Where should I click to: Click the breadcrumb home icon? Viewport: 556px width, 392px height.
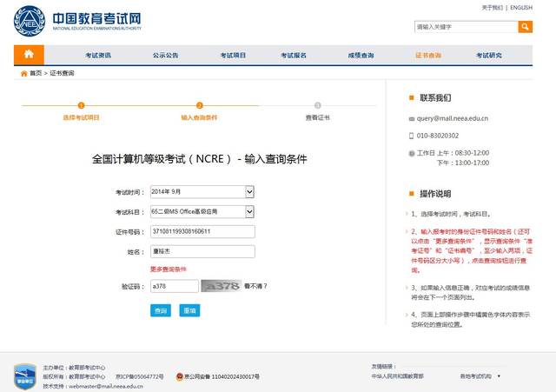[x=23, y=73]
